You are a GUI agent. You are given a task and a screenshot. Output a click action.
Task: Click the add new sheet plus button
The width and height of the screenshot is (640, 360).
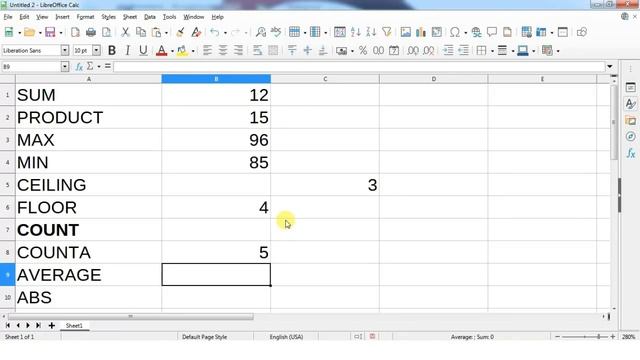51,325
